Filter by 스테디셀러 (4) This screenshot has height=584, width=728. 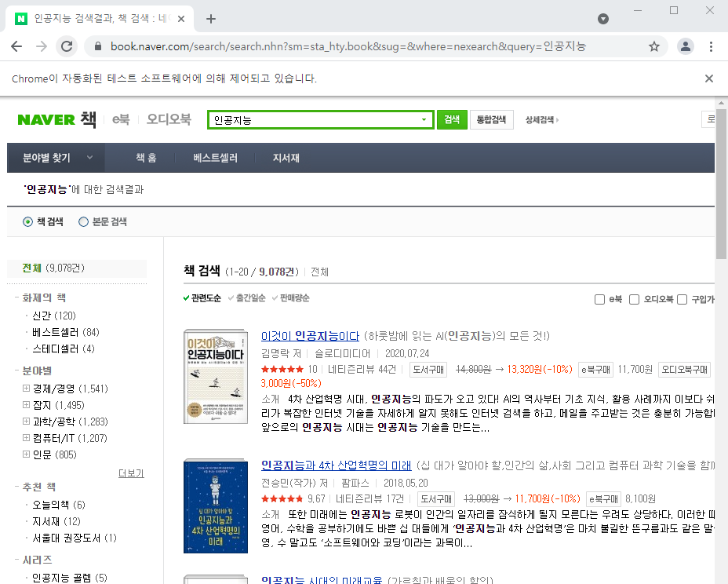(63, 349)
